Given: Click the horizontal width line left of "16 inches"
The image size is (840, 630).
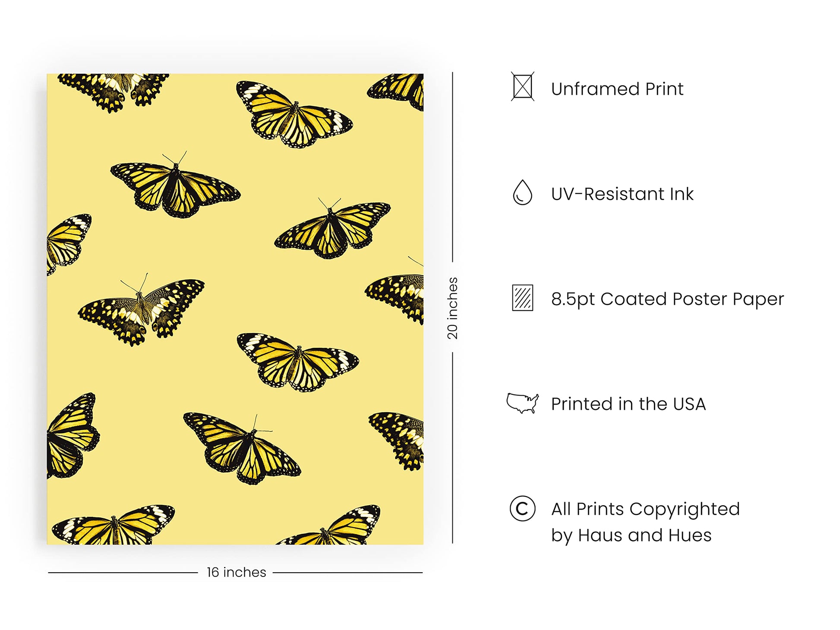Looking at the screenshot, I should [x=123, y=573].
